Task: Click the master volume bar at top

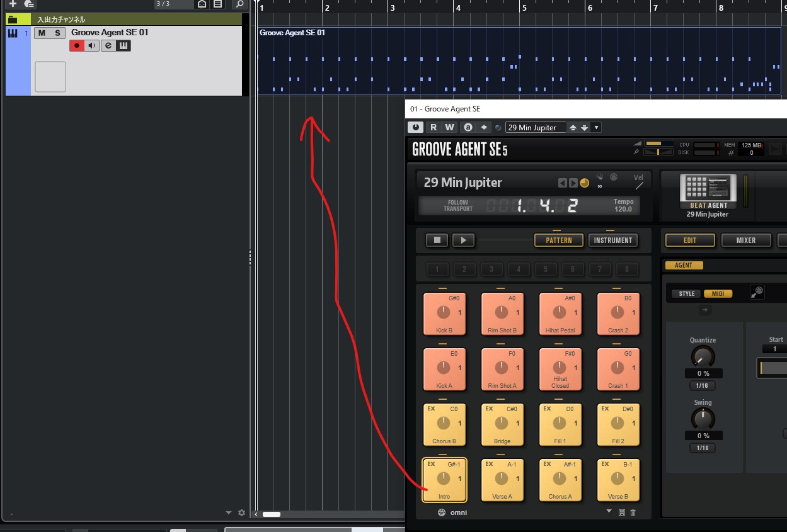Action: pyautogui.click(x=658, y=144)
